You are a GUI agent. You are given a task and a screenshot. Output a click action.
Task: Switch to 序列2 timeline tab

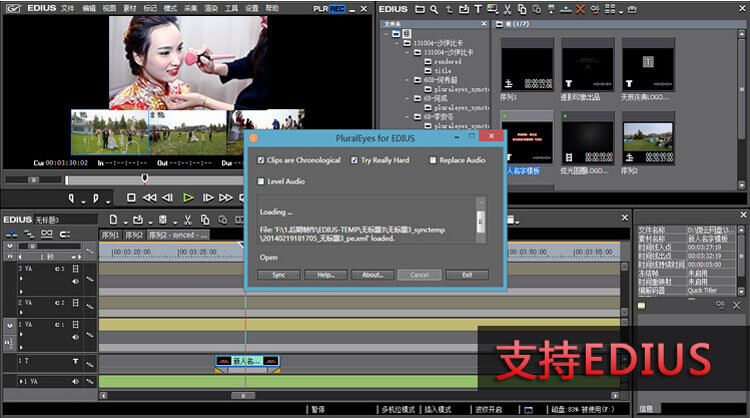pyautogui.click(x=134, y=235)
